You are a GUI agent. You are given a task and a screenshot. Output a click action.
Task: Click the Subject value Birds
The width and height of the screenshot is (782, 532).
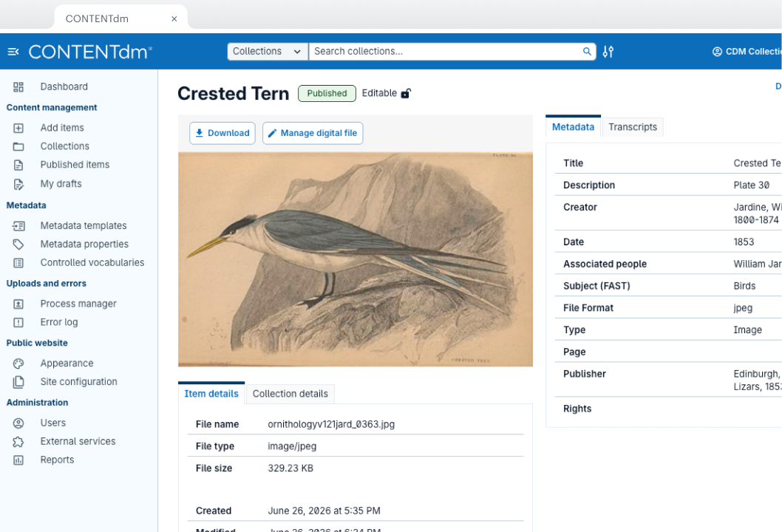pos(744,286)
